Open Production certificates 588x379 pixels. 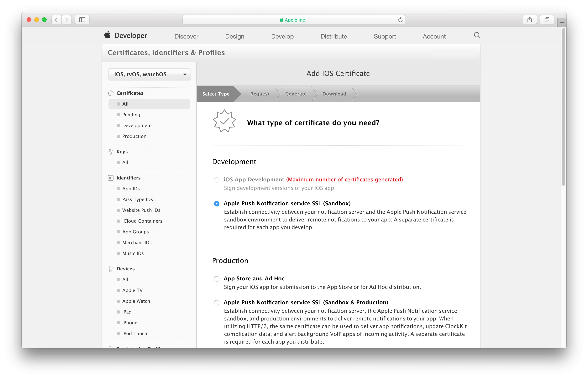click(x=134, y=136)
